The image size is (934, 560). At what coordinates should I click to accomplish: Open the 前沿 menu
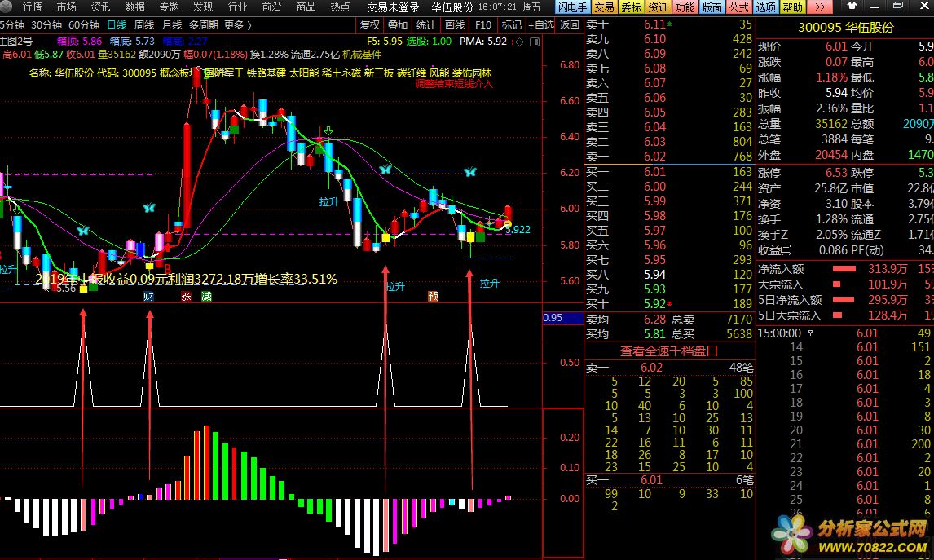[271, 7]
